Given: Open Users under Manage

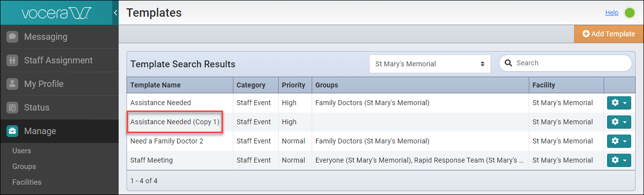Looking at the screenshot, I should tap(22, 151).
